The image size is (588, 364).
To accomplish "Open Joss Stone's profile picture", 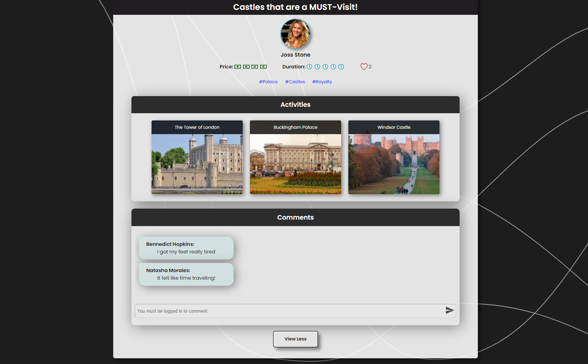I will coord(296,34).
